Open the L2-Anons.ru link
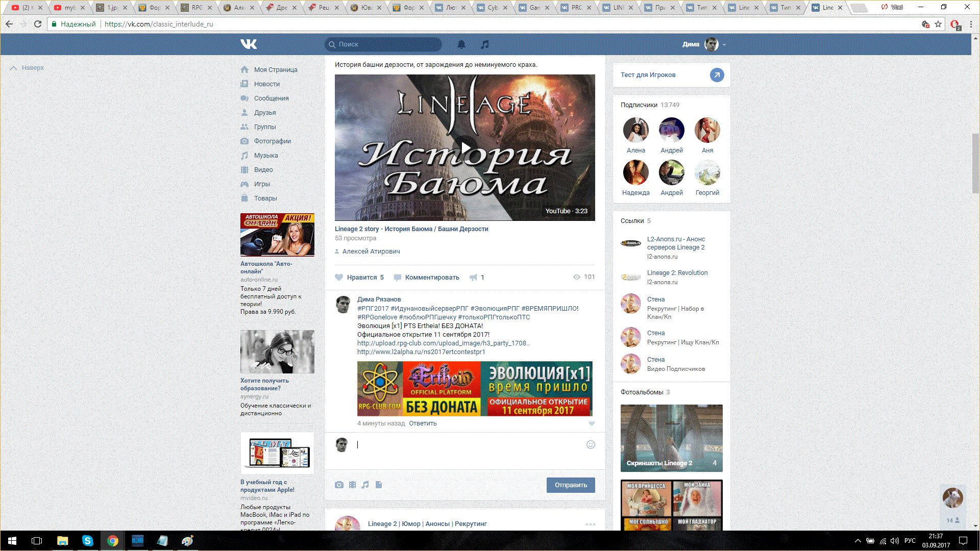The width and height of the screenshot is (980, 551). (x=676, y=243)
